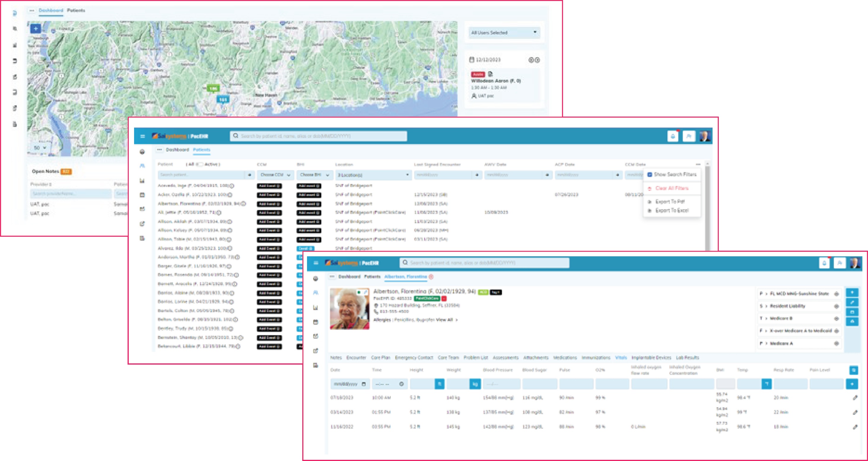The height and width of the screenshot is (461, 868).
Task: Open the Choose BHI dropdown
Action: click(315, 175)
